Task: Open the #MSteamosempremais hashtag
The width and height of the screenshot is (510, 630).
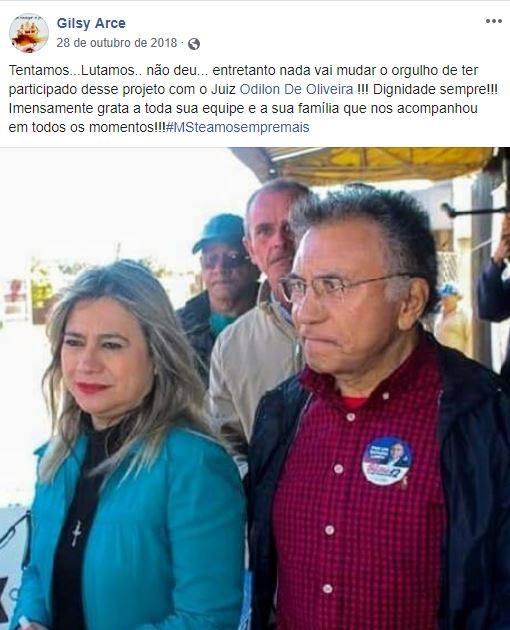Action: tap(238, 127)
